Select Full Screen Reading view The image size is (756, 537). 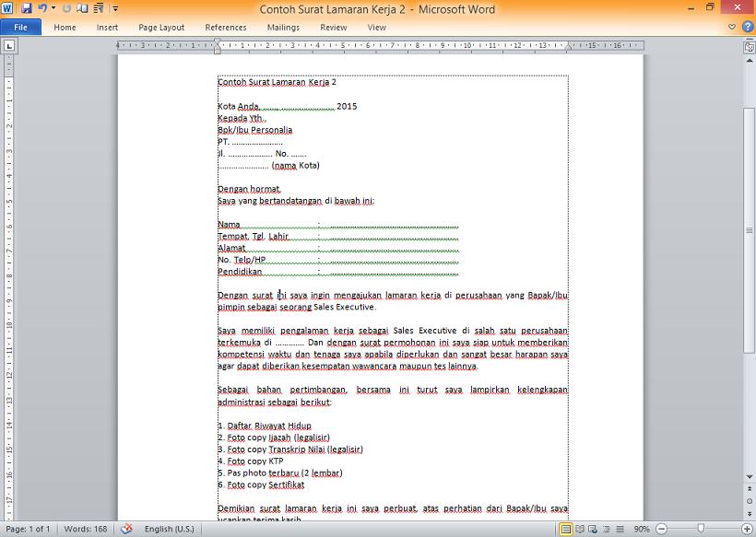[580, 529]
